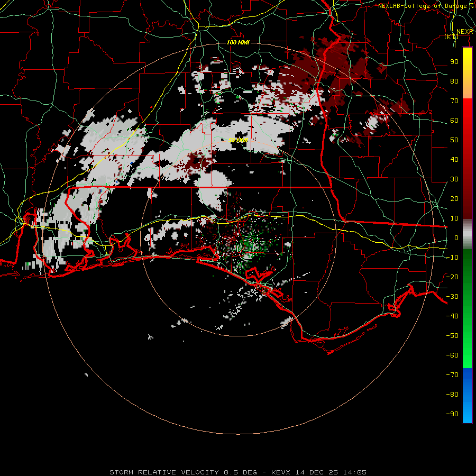Image resolution: width=476 pixels, height=476 pixels.
Task: Select the KT units label above the scale
Action: click(451, 36)
